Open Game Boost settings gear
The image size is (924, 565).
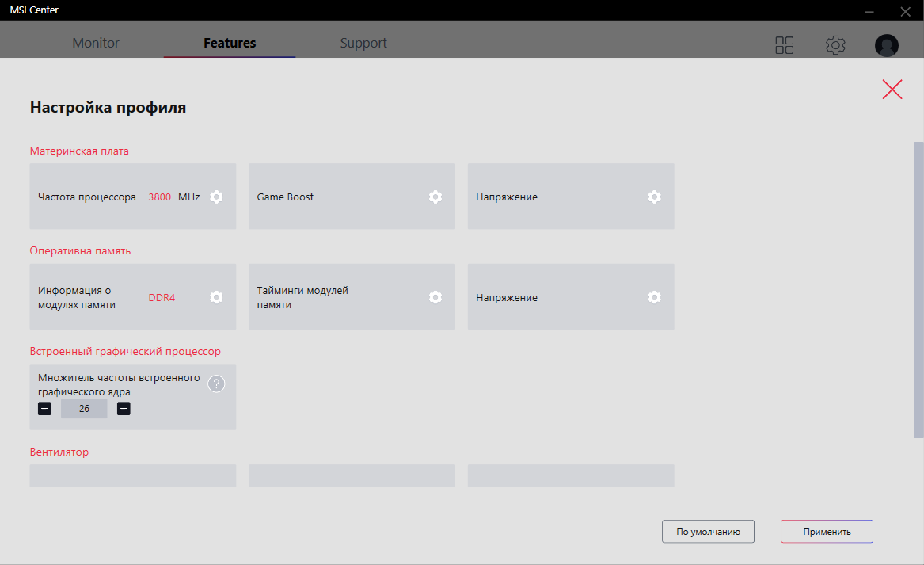tap(435, 197)
